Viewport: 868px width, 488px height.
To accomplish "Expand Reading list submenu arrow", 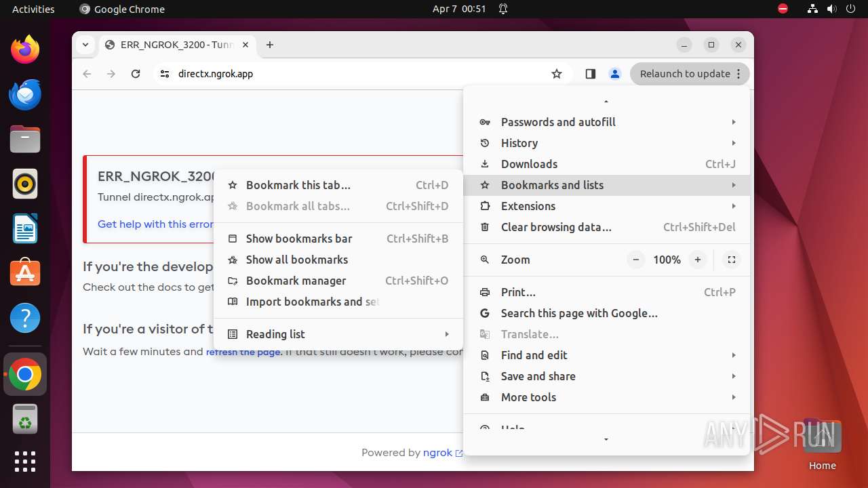I will 447,334.
